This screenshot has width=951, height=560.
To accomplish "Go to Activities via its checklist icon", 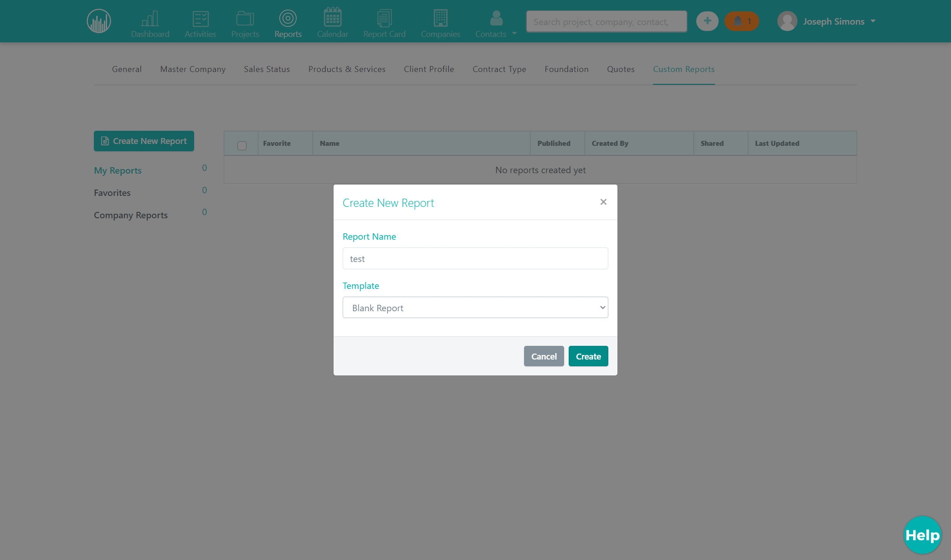I will tap(200, 19).
